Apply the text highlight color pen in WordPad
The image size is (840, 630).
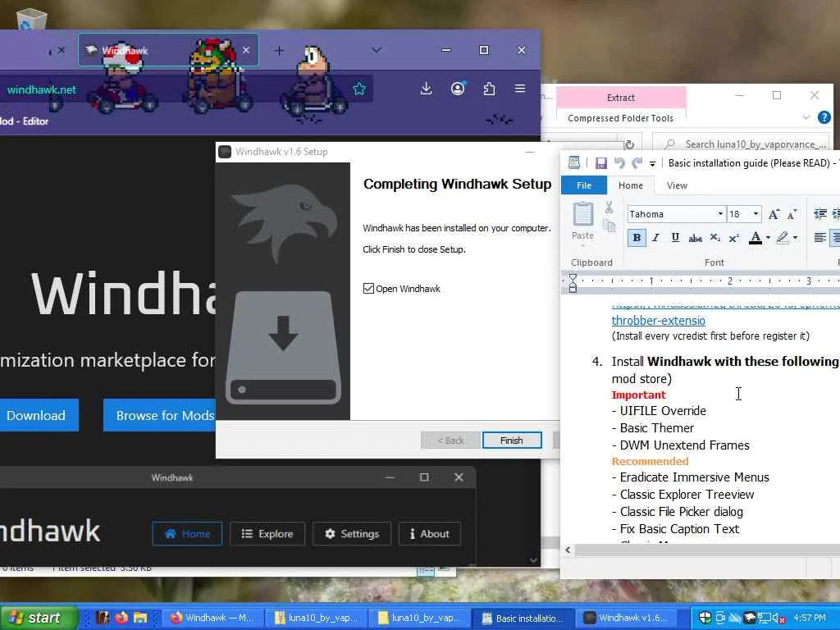(x=782, y=238)
